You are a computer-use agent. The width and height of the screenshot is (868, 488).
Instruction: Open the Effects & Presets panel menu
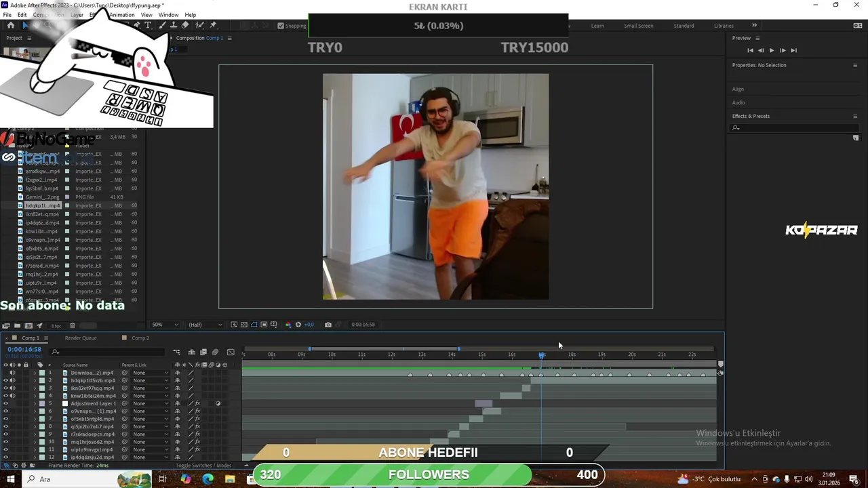click(855, 116)
